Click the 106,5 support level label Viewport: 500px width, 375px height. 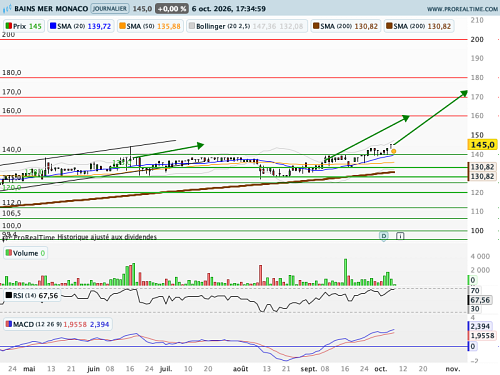[12, 213]
